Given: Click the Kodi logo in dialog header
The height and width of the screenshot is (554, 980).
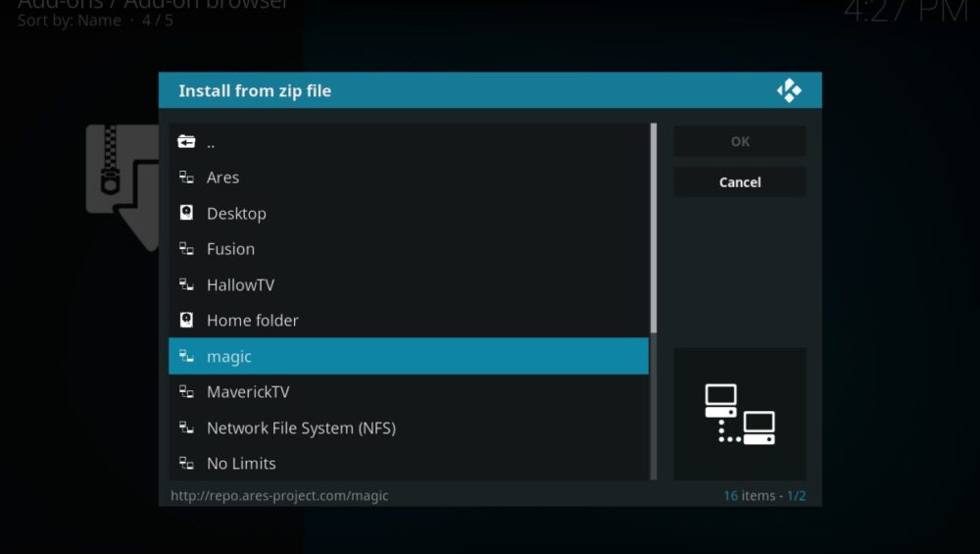Looking at the screenshot, I should point(789,90).
